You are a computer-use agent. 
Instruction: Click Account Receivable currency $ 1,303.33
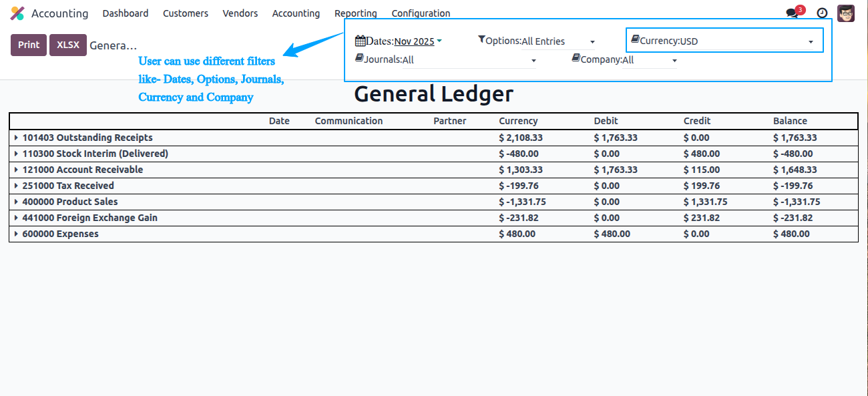coord(521,170)
